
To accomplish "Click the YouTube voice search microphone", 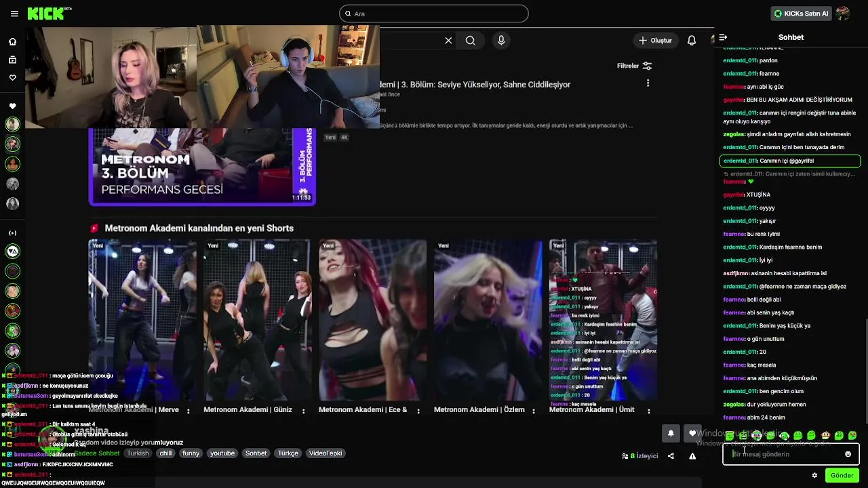I will 501,41.
